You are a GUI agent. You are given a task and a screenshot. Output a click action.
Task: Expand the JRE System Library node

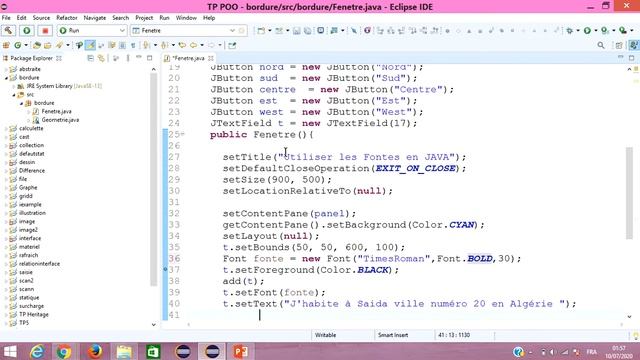point(14,86)
